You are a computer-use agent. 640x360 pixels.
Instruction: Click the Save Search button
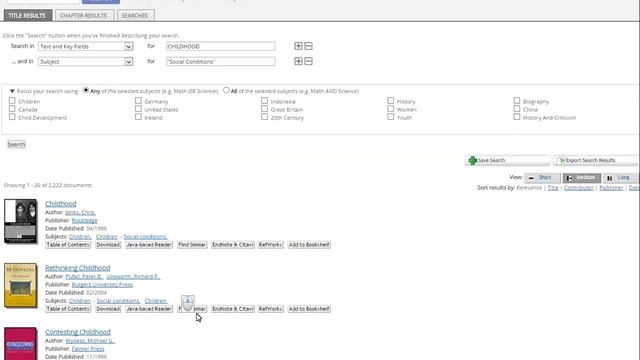507,160
